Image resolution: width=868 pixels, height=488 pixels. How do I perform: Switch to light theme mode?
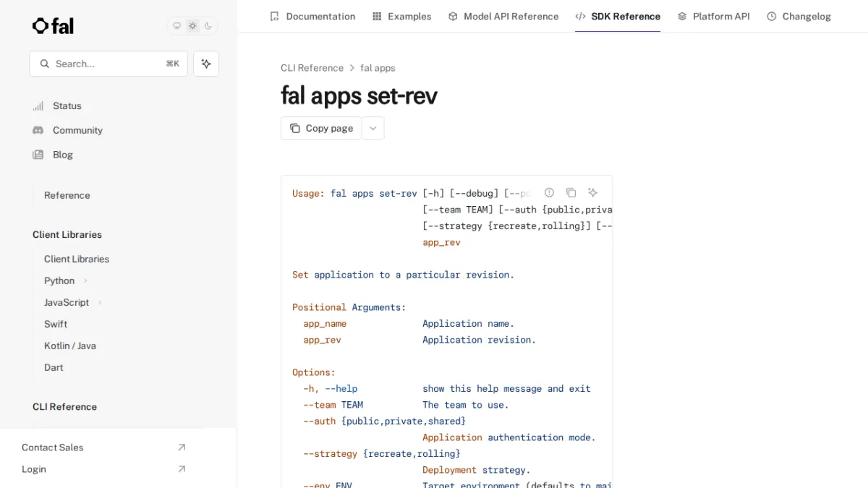click(192, 26)
